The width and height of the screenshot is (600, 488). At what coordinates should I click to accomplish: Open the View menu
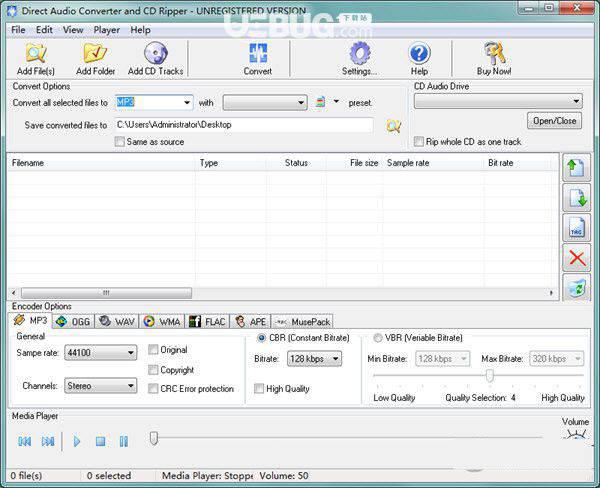point(73,30)
